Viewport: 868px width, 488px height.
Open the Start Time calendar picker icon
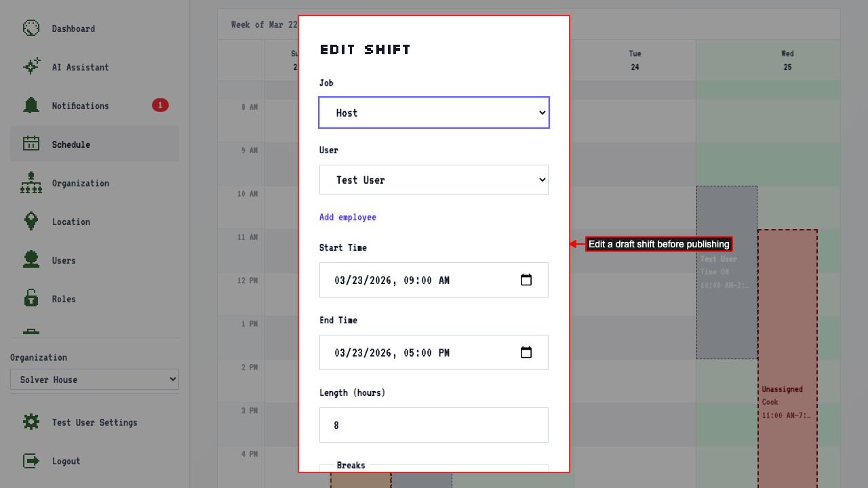[526, 280]
